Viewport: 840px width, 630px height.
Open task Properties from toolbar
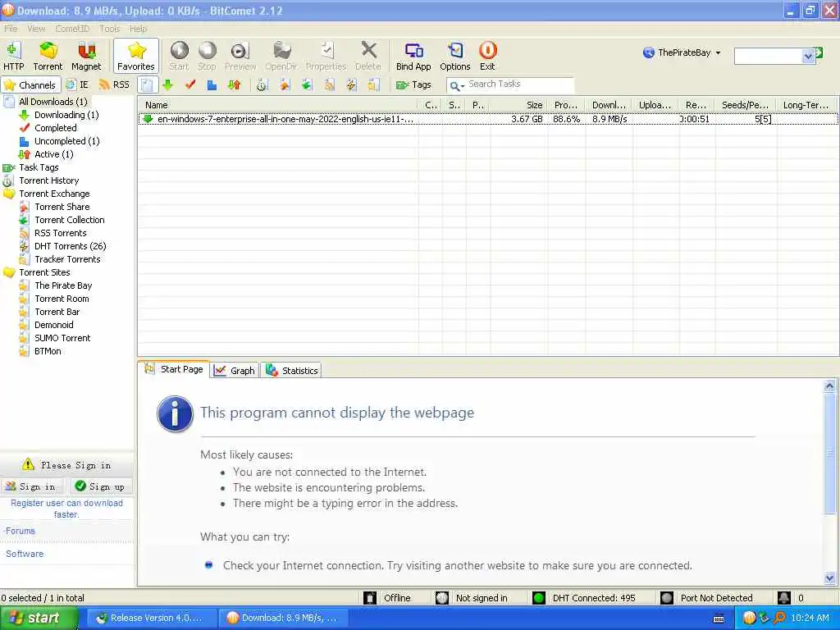[x=326, y=57]
